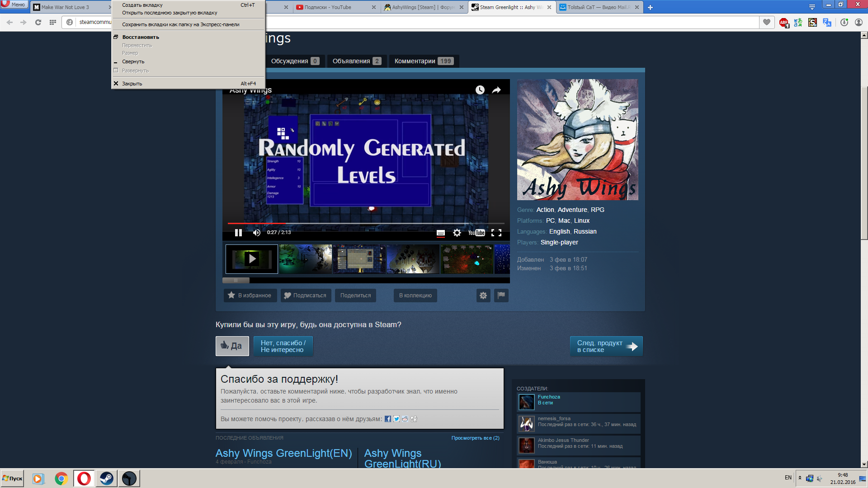This screenshot has width=868, height=488.
Task: Open the Adblock Plus extension icon
Action: [784, 23]
